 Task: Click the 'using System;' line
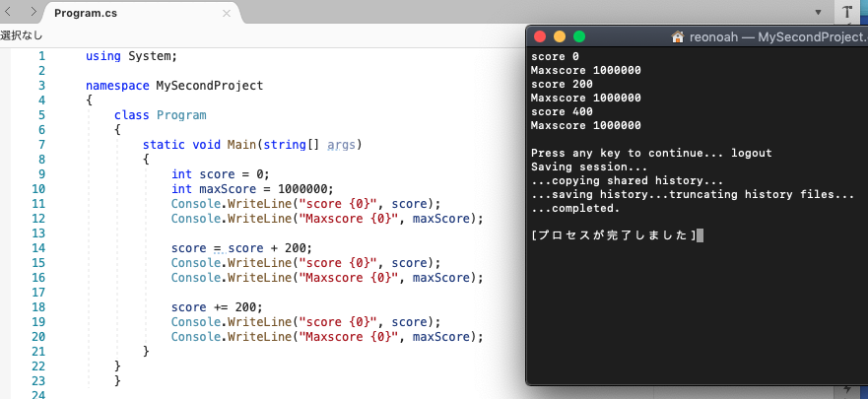tap(132, 56)
